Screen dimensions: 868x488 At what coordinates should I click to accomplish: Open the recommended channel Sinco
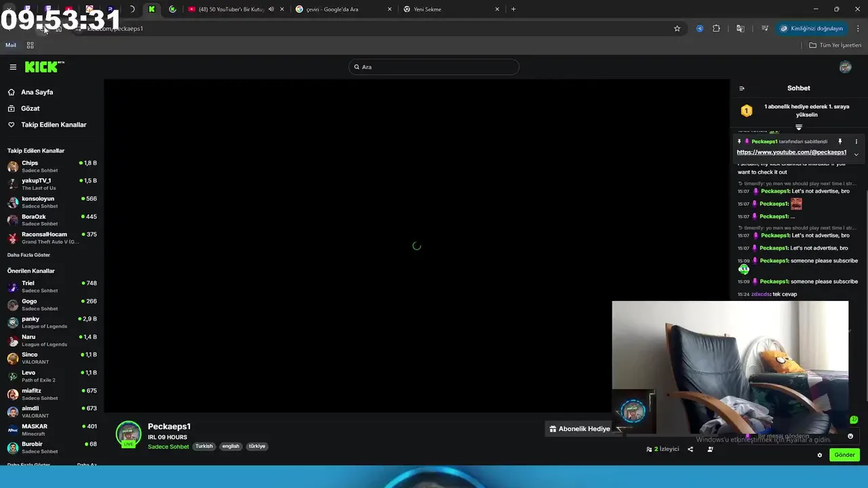pos(52,358)
